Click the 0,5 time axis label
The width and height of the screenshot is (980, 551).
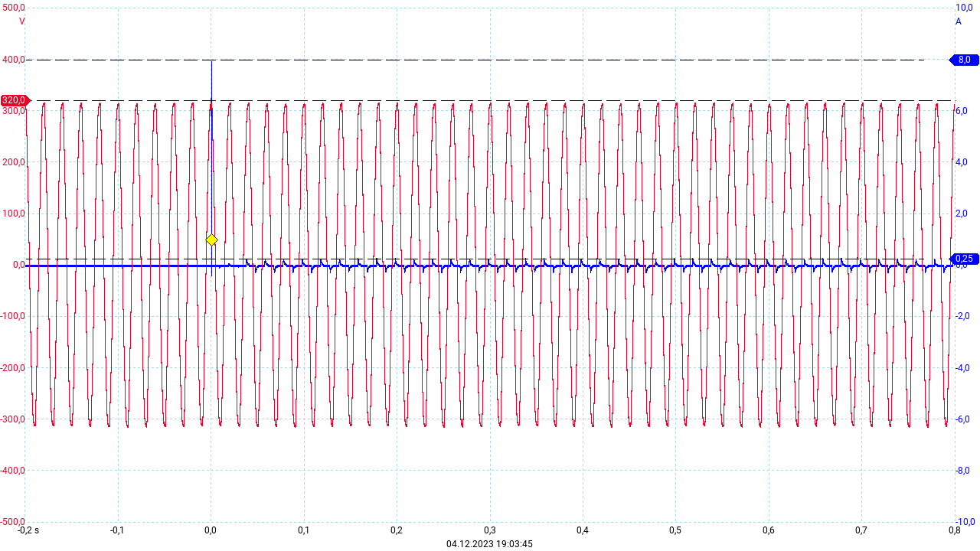point(675,530)
